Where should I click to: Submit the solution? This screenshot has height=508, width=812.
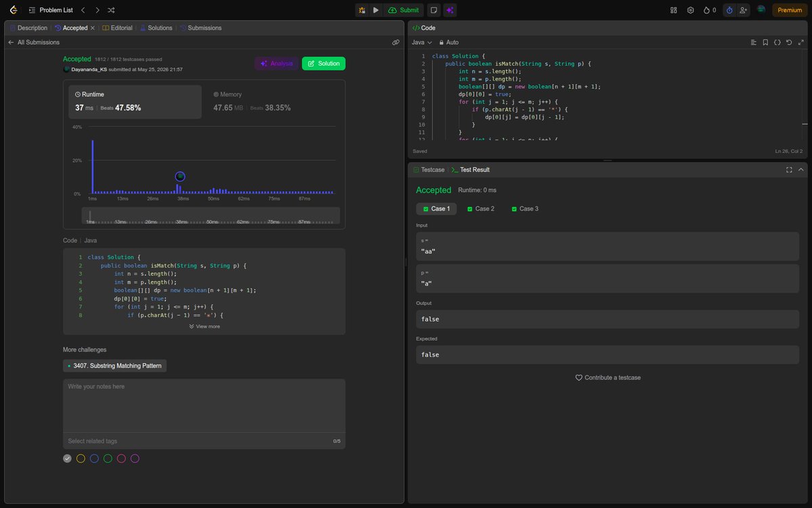403,10
